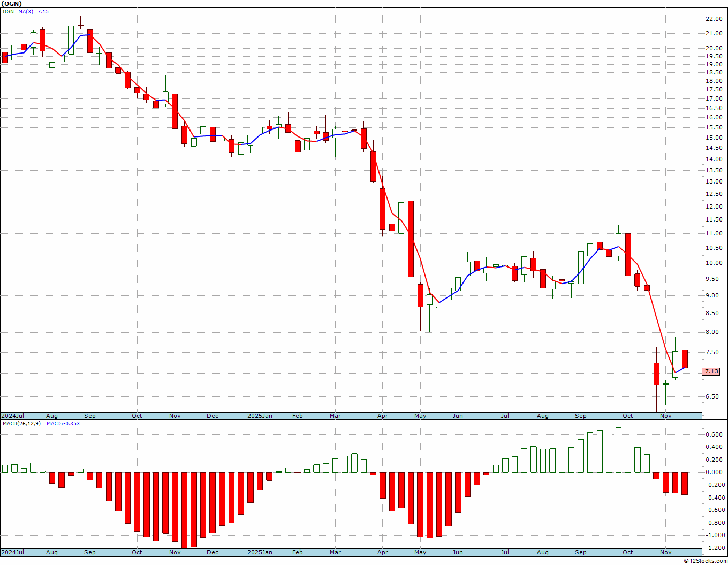
Task: Select the 0.400 MACD axis label
Action: pos(714,447)
